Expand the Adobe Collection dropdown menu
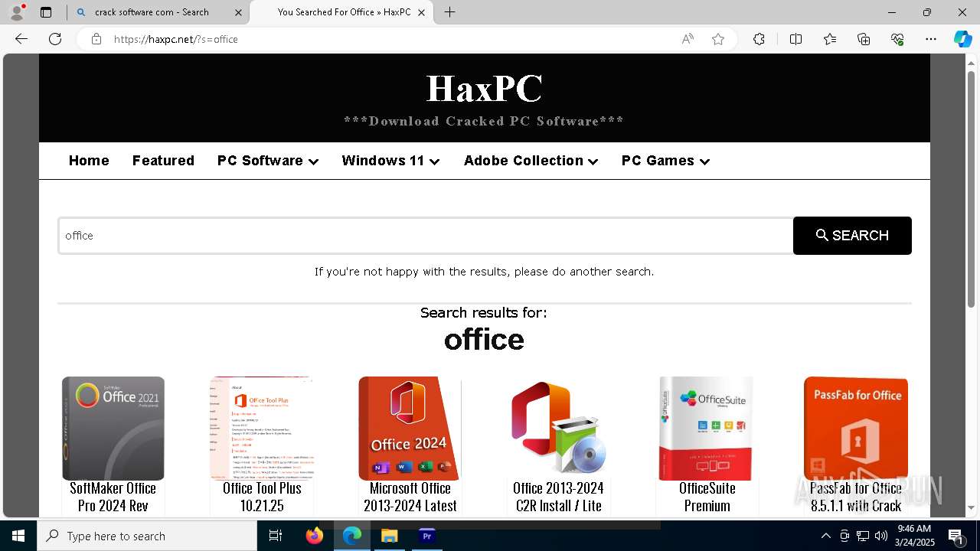980x551 pixels. click(x=531, y=161)
